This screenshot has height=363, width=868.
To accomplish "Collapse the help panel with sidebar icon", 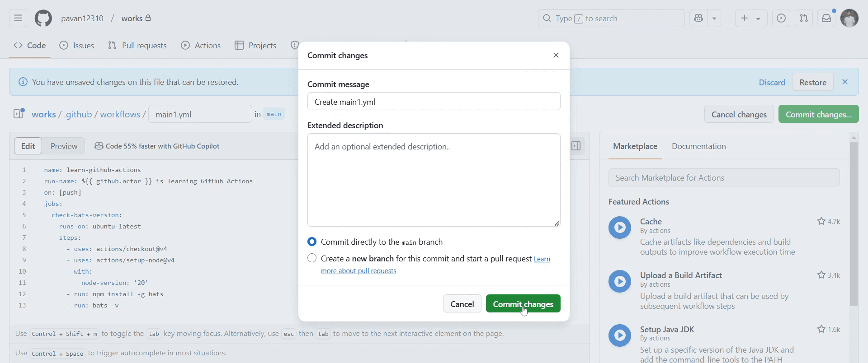I will (576, 146).
